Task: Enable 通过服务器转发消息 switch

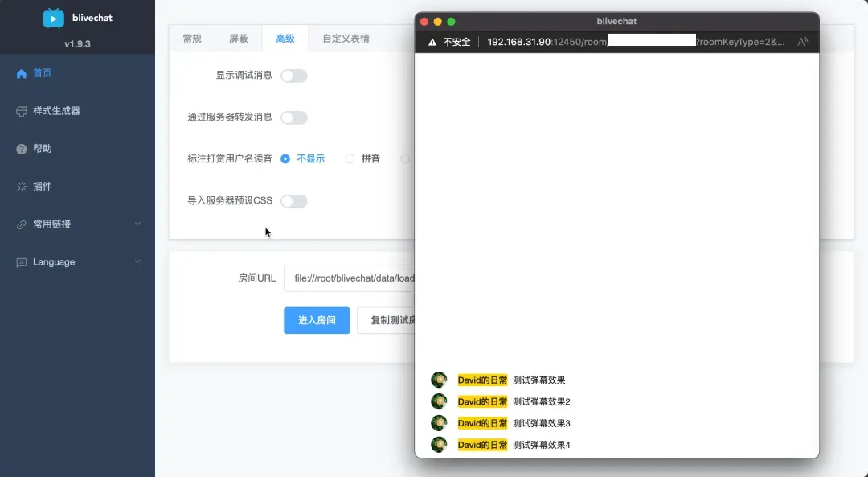Action: 294,117
